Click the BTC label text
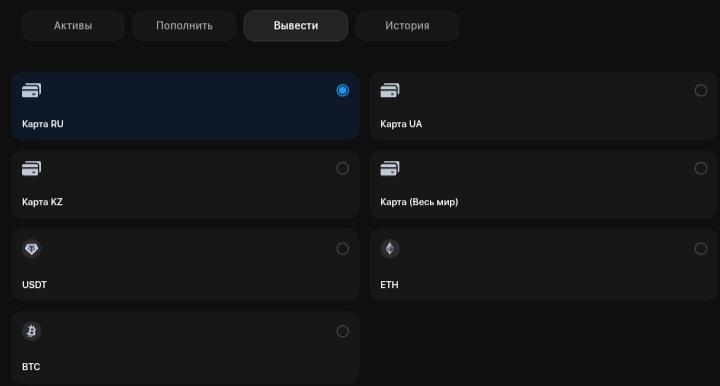 click(x=31, y=367)
